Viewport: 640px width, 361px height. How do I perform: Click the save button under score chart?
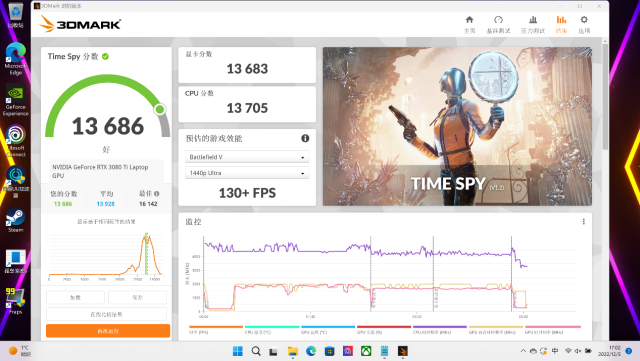click(137, 297)
